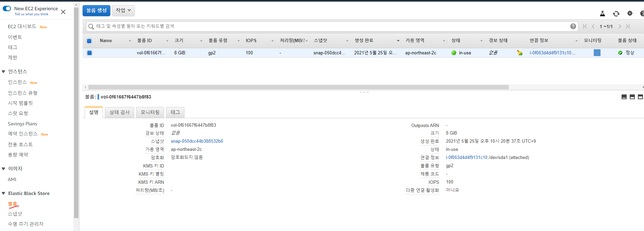Click the search help question mark icon
Image resolution: width=644 pixels, height=231 pixels.
coord(573,26)
